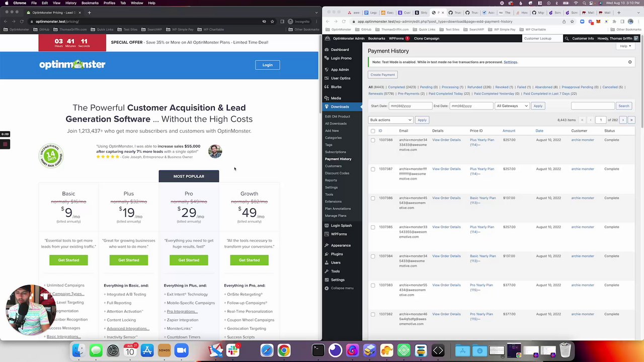
Task: Select the checkbox for payment 1337383
Action: pyautogui.click(x=373, y=286)
